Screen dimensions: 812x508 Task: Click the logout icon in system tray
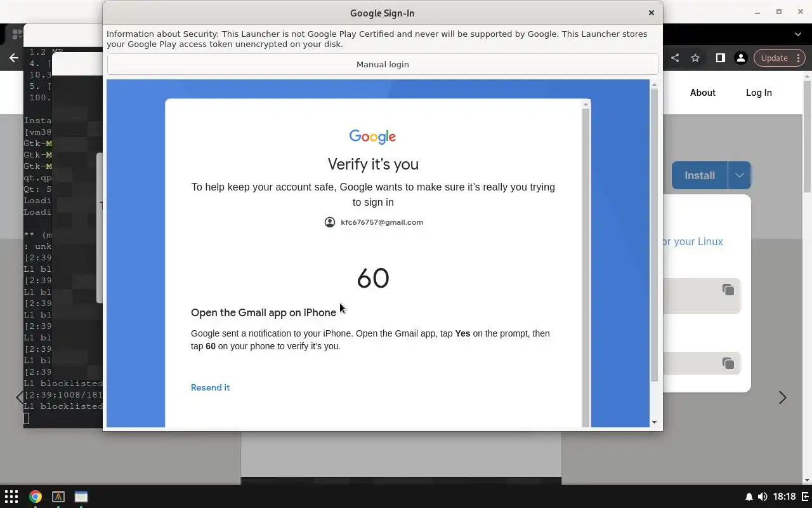[x=804, y=497]
